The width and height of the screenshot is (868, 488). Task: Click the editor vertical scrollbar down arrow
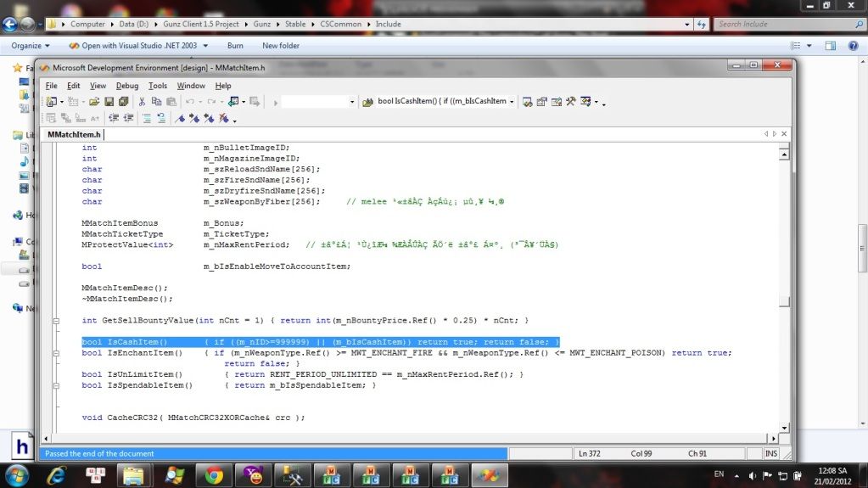click(x=785, y=427)
